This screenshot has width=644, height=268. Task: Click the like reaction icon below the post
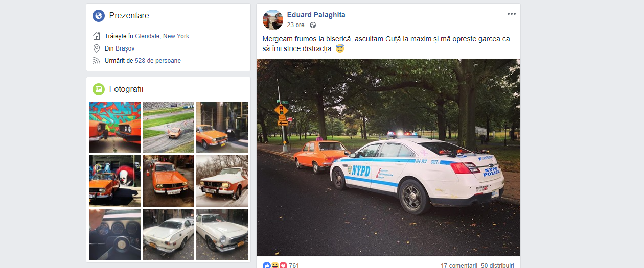266,265
